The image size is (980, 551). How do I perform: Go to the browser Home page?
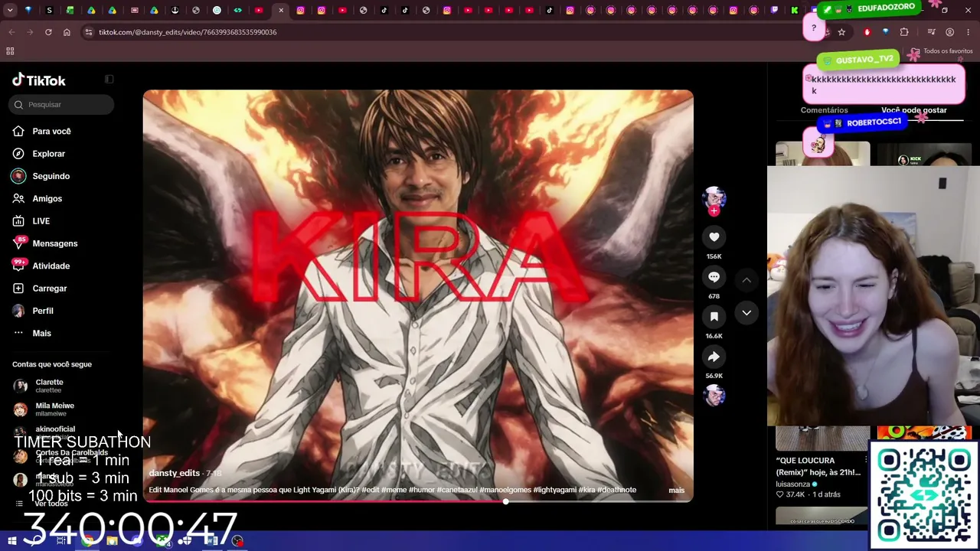coord(67,32)
